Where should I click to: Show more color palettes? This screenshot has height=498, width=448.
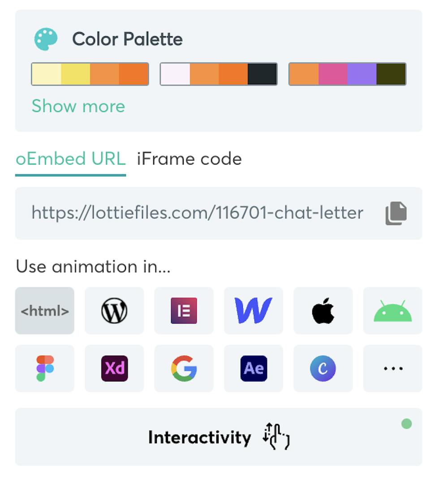(78, 106)
